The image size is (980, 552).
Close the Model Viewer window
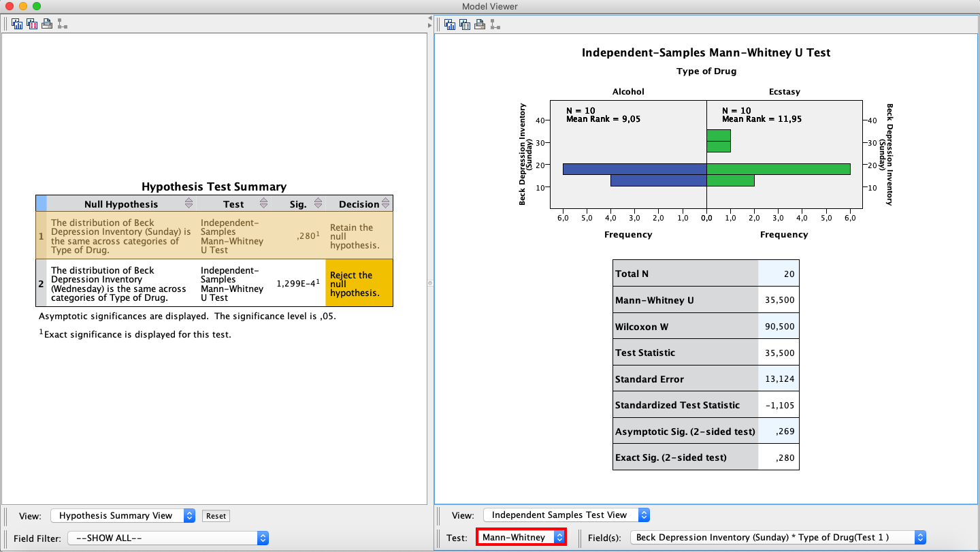tap(10, 6)
